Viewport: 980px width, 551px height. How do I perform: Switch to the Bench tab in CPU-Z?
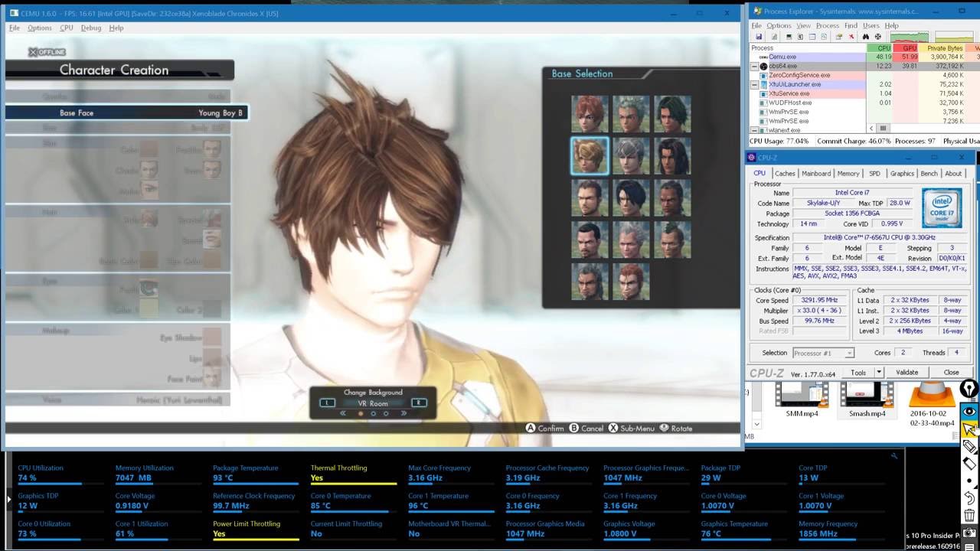point(929,174)
